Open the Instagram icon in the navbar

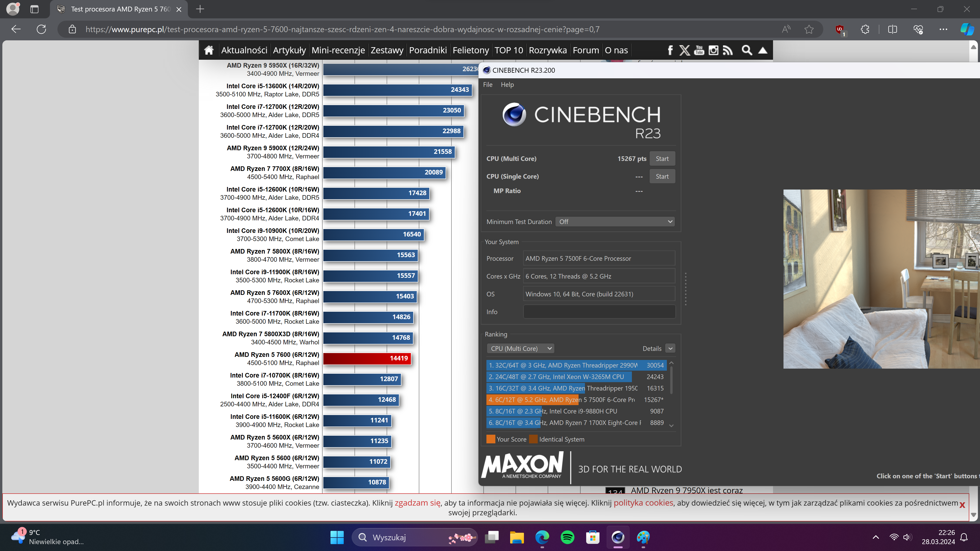point(713,50)
